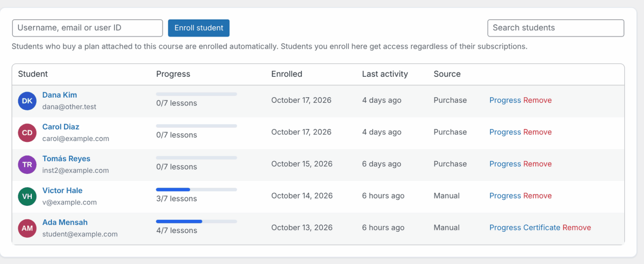Click Carol Diaz's October 17, 2026 date
This screenshot has height=264, width=644.
(301, 132)
